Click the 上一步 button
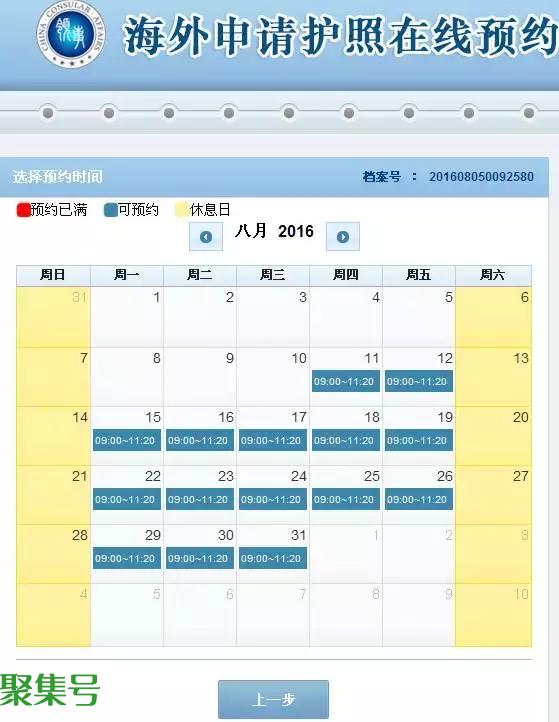The width and height of the screenshot is (559, 722). (x=274, y=699)
